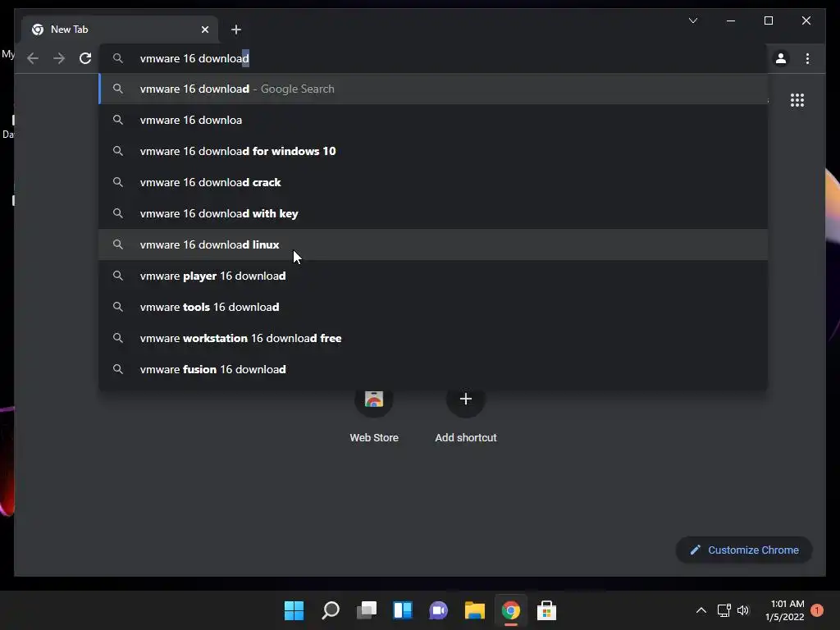Click the address bar with vmware 16 download
Viewport: 840px width, 630px height.
click(434, 58)
